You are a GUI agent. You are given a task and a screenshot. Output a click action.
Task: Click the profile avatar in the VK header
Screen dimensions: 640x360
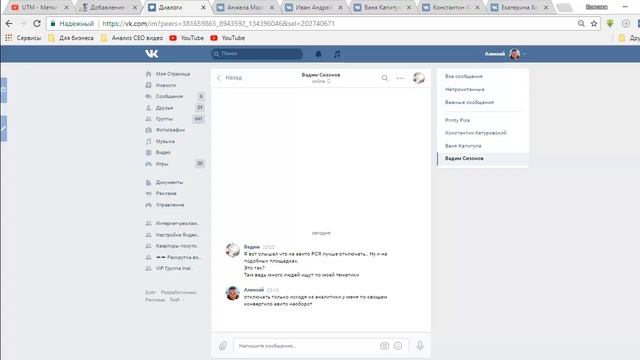pos(514,53)
